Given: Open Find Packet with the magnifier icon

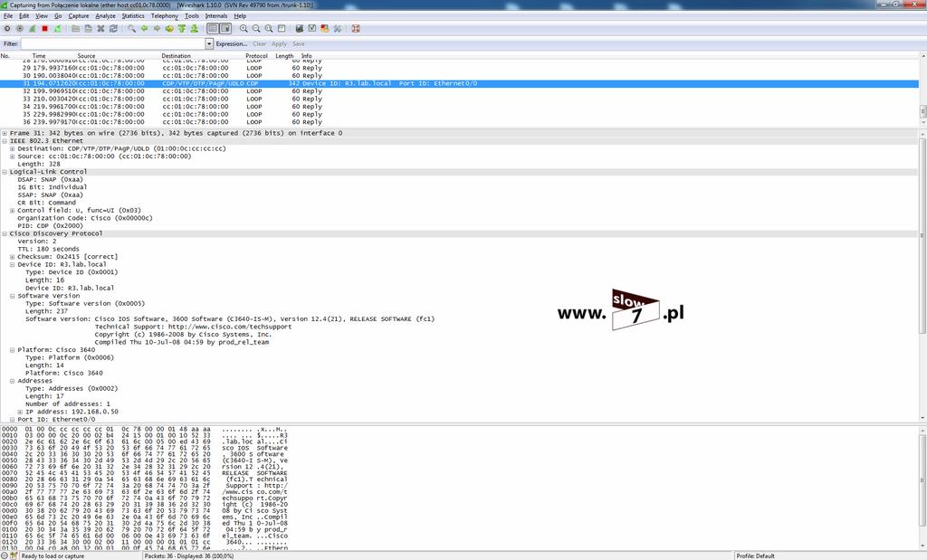Looking at the screenshot, I should (x=131, y=28).
